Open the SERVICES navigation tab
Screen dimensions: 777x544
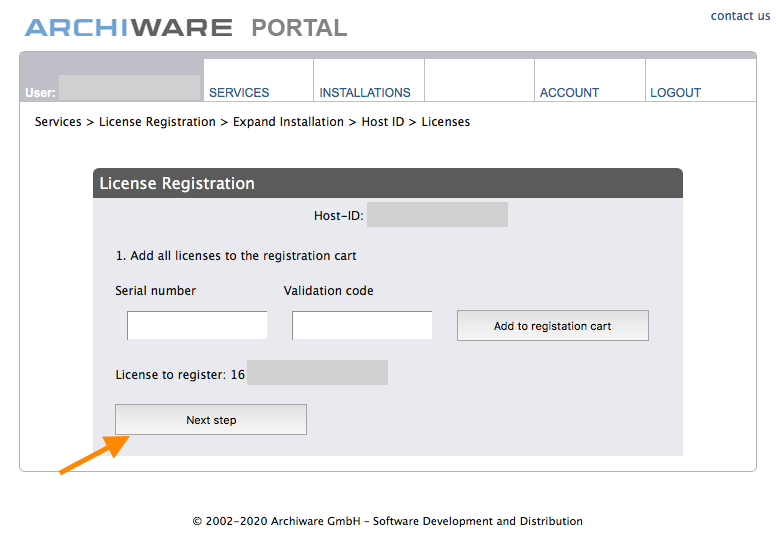(x=258, y=80)
